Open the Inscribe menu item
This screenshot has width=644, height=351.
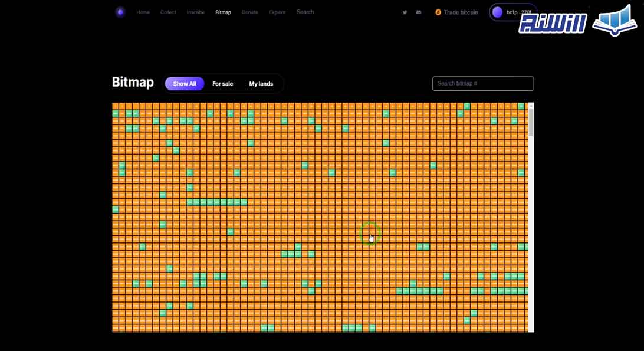[196, 12]
